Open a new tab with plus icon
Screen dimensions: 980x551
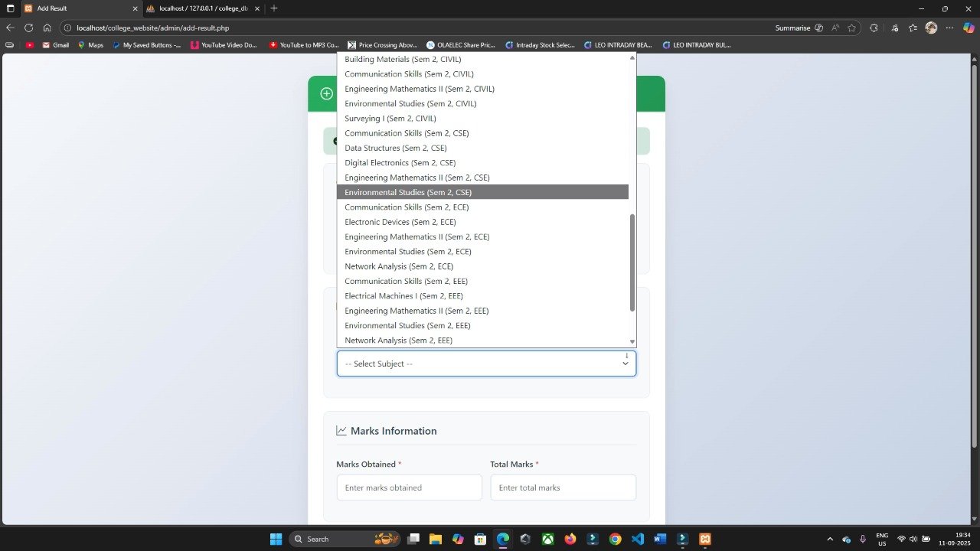[x=274, y=8]
